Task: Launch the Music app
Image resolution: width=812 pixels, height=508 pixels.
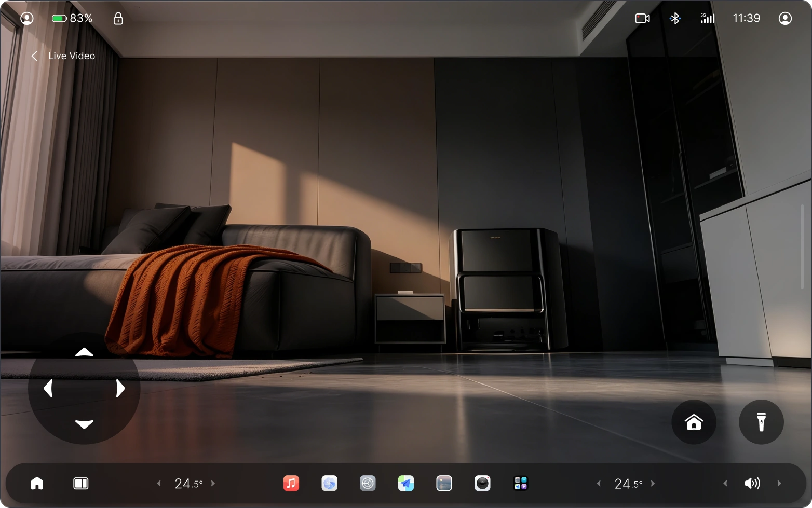Action: point(291,484)
